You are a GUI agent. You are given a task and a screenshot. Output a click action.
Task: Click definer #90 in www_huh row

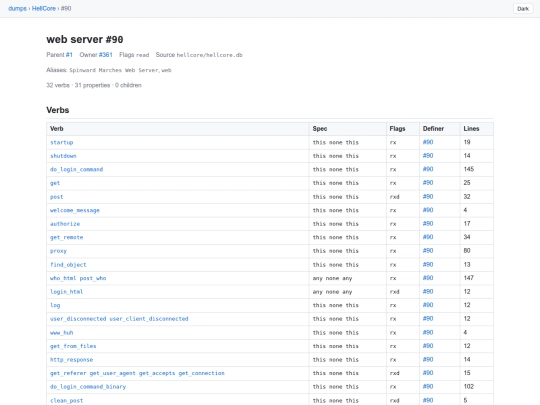click(x=428, y=332)
